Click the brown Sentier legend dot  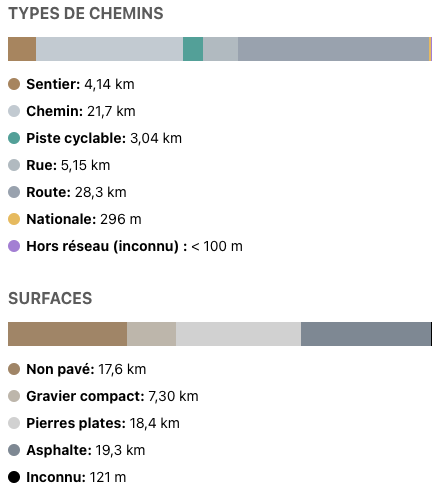click(x=14, y=84)
